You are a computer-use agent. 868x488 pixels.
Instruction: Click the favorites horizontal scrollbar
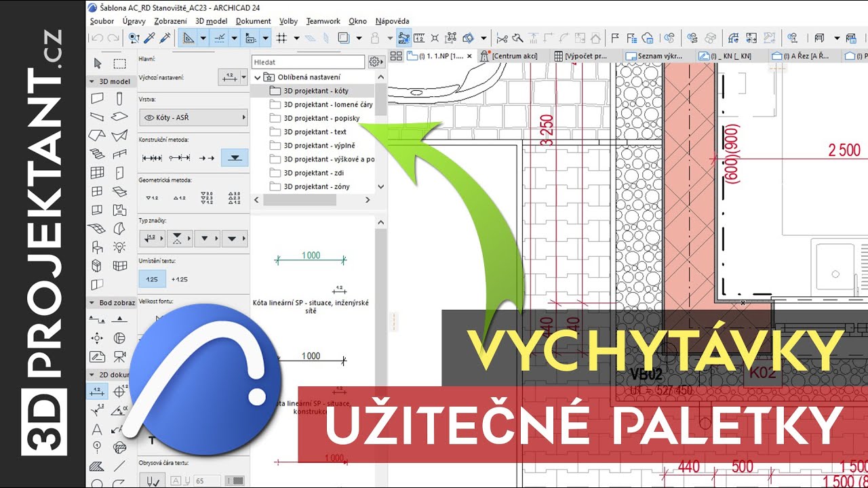(299, 200)
